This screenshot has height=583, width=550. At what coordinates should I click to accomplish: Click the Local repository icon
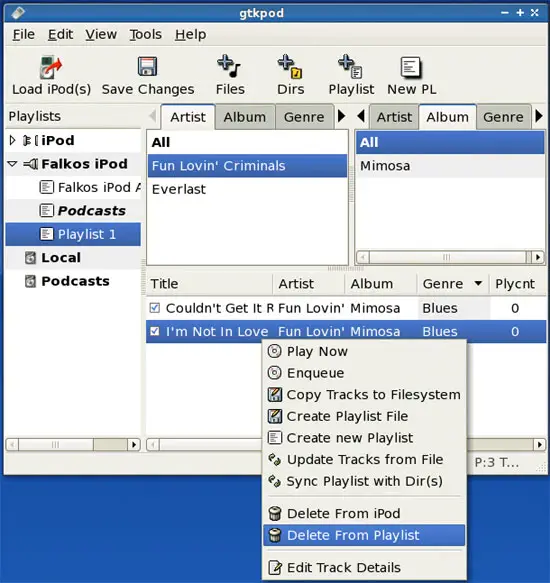pos(30,258)
